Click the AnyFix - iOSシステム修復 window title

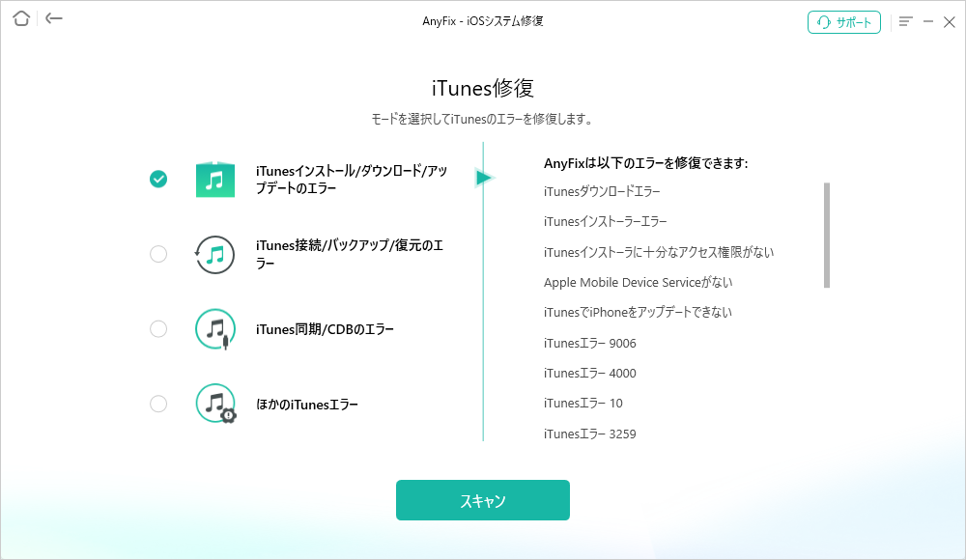click(x=482, y=21)
